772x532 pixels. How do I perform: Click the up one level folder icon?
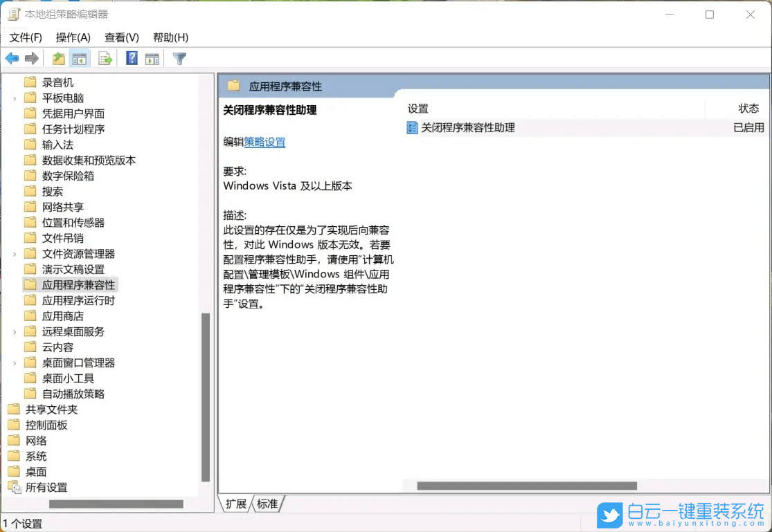(x=58, y=58)
